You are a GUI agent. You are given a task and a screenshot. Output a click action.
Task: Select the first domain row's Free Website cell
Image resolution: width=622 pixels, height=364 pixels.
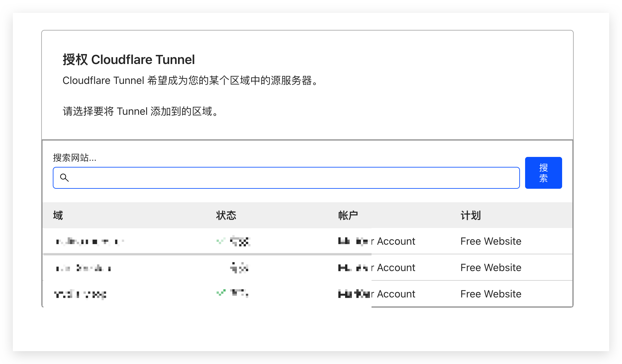[491, 241]
